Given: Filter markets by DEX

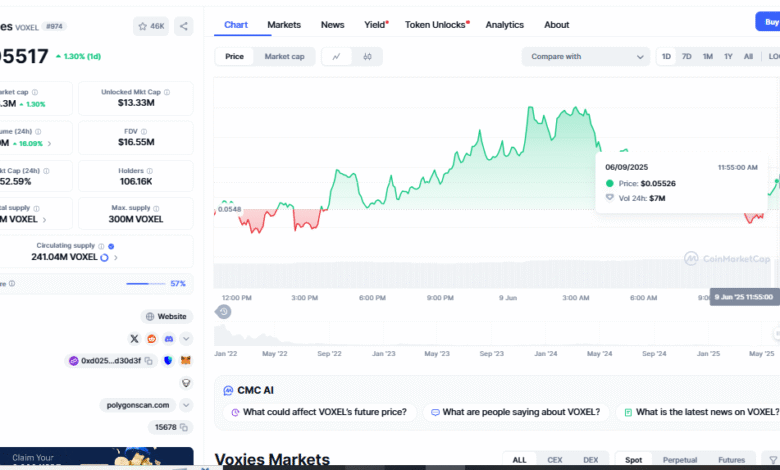Looking at the screenshot, I should point(590,460).
